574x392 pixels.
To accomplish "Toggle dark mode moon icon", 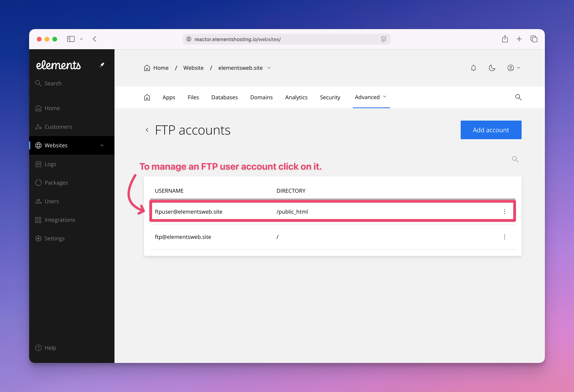I will tap(492, 68).
